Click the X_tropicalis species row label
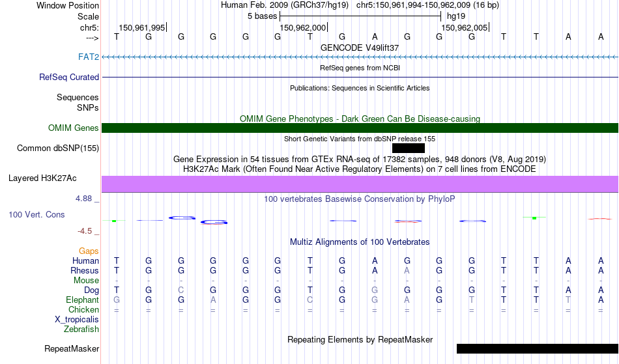 [77, 320]
